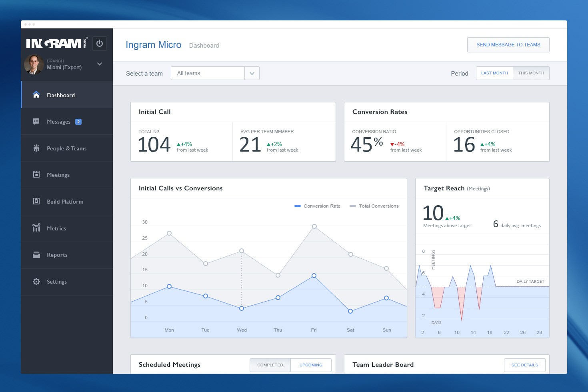This screenshot has height=392, width=588.
Task: Click the +4% indicator under Total No
Action: pos(184,144)
